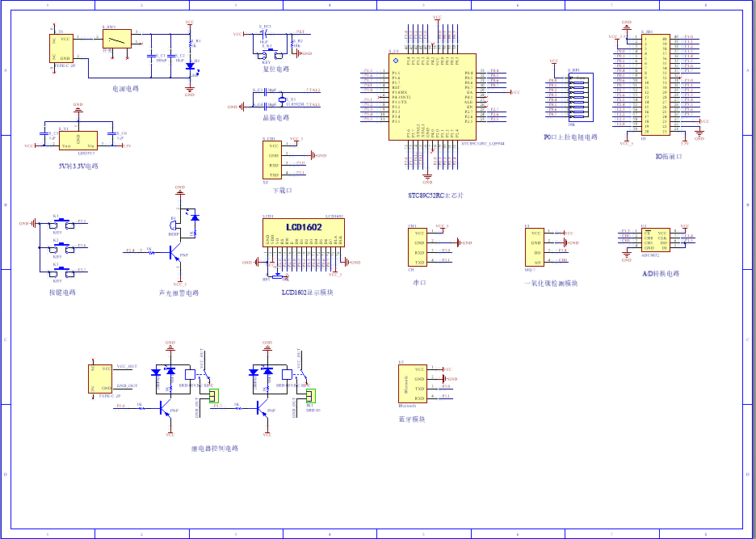Click the S_C3 capacitor on XTAL2
The image size is (756, 539).
[263, 91]
